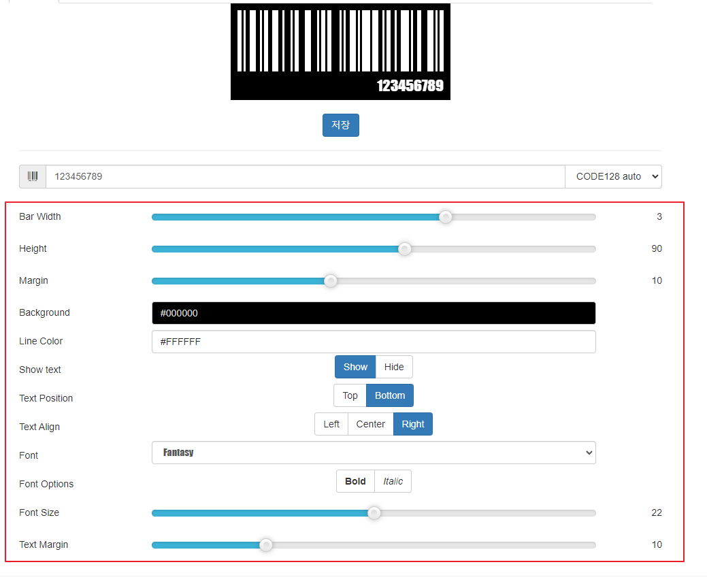The image size is (707, 588).
Task: Click the barcode icon beside the text input
Action: point(33,176)
